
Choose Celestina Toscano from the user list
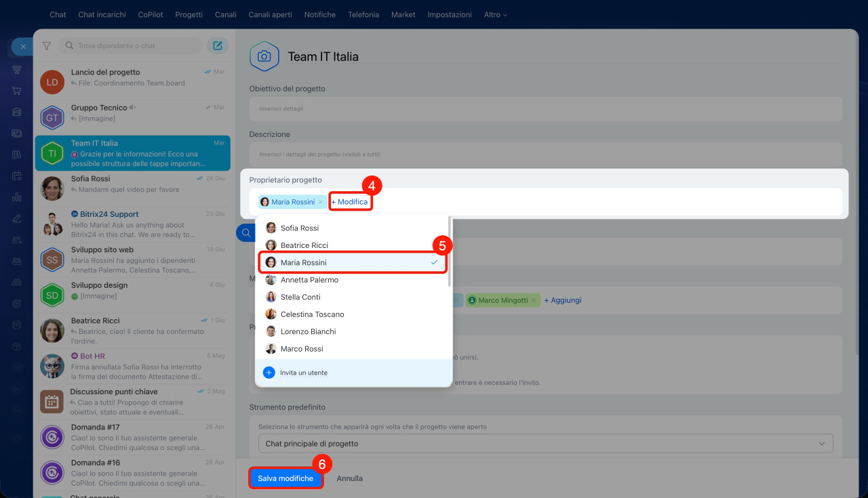click(x=353, y=314)
